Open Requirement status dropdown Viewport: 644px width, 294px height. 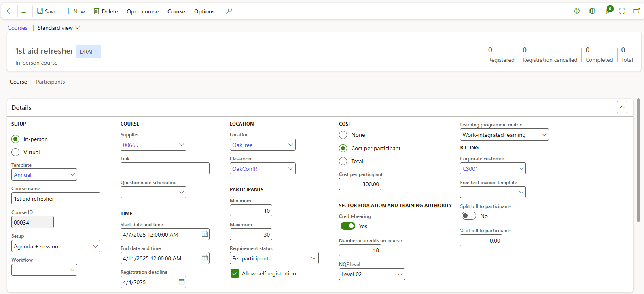(x=314, y=258)
